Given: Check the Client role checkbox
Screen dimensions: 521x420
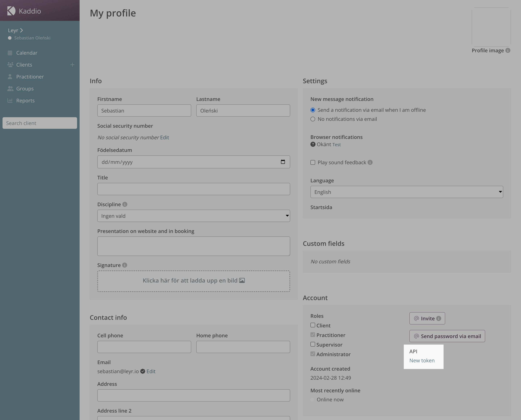Looking at the screenshot, I should click(313, 325).
